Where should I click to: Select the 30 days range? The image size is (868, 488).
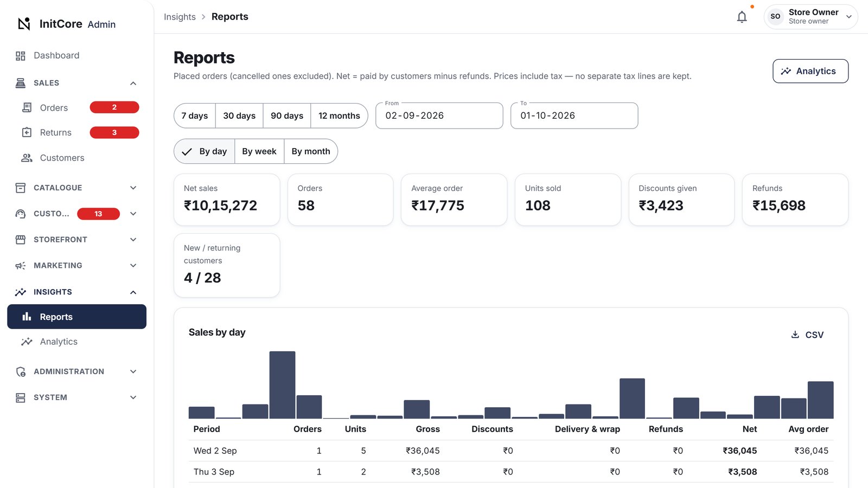coord(239,115)
